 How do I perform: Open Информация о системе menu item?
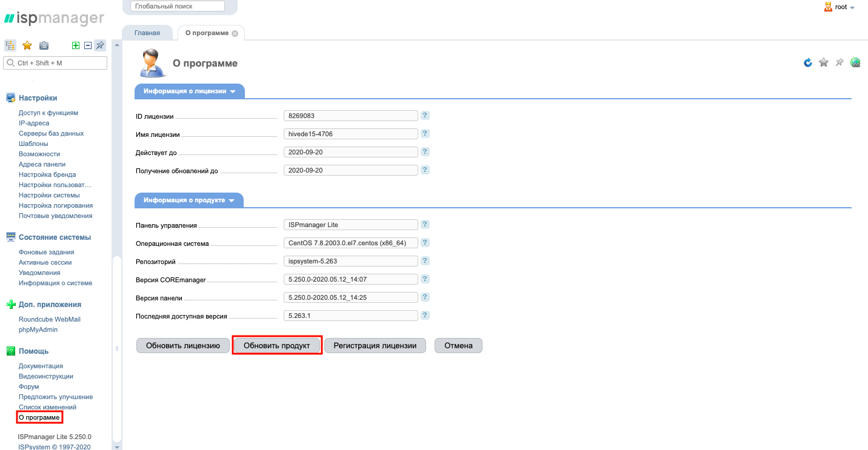click(x=55, y=283)
